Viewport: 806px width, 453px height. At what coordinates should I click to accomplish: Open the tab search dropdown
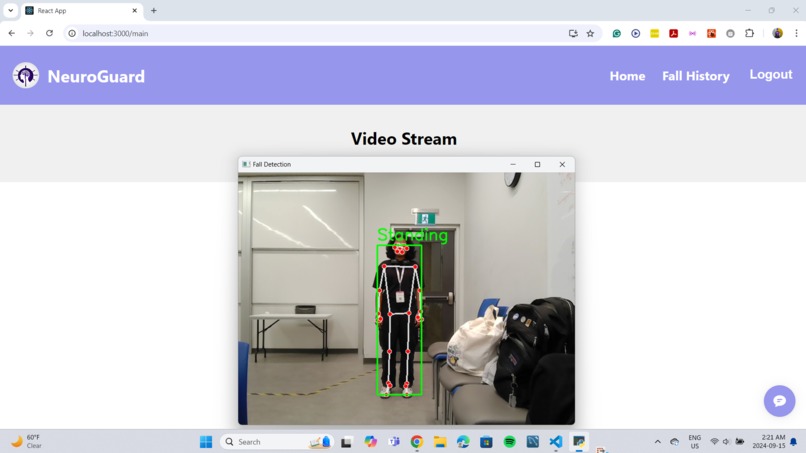coord(10,10)
